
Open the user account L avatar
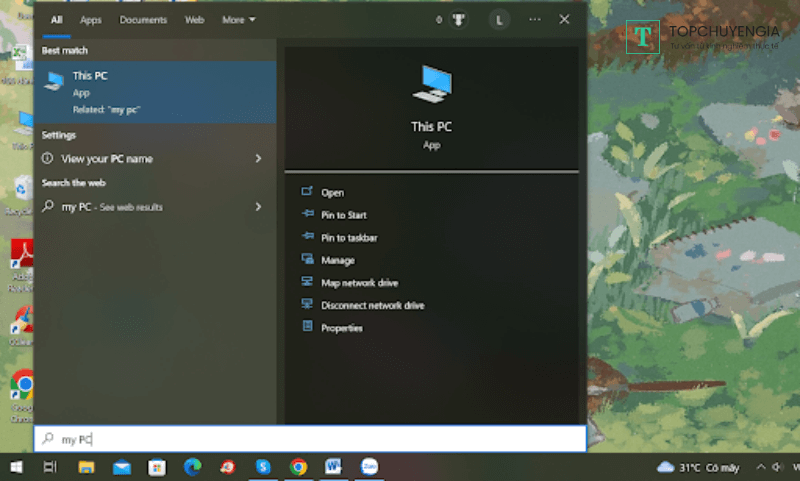(x=498, y=20)
